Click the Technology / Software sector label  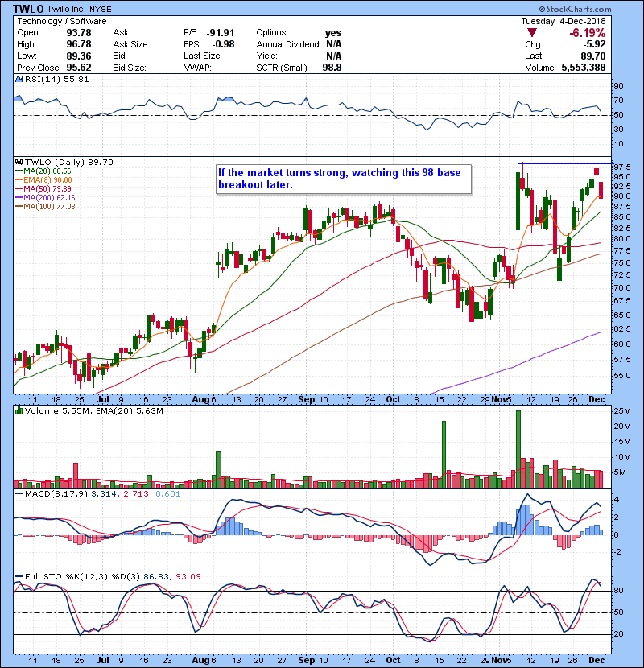[62, 21]
